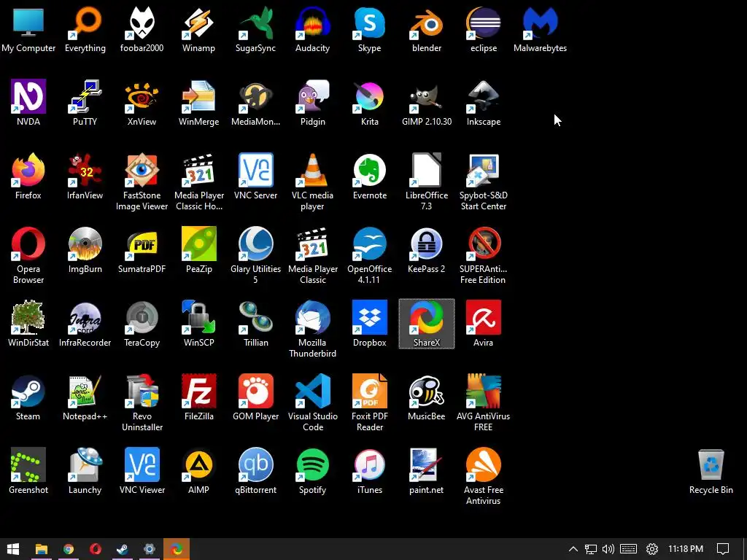747x560 pixels.
Task: Click the iTunes desktop icon
Action: pyautogui.click(x=369, y=472)
